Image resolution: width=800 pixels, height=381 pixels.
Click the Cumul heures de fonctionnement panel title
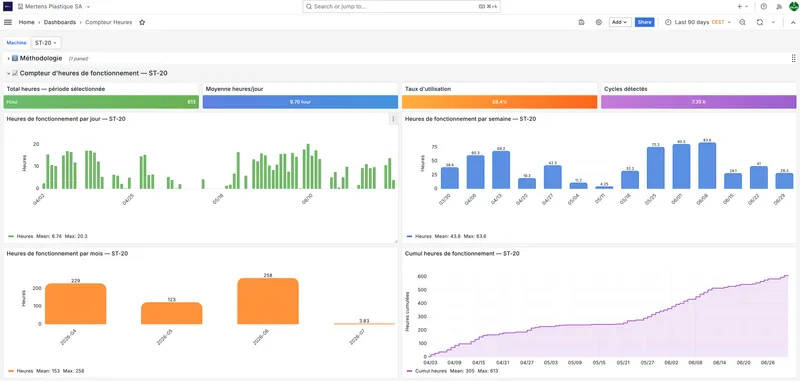tap(462, 253)
